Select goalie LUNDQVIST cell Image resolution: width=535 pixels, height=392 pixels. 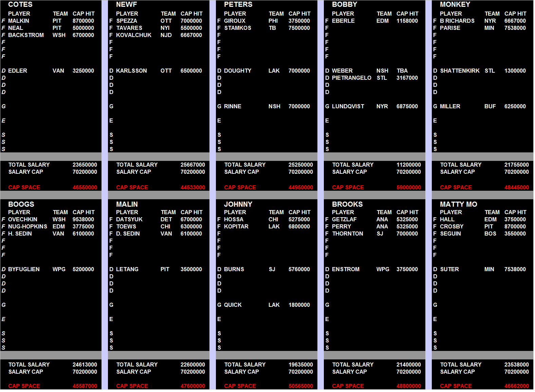pyautogui.click(x=348, y=106)
